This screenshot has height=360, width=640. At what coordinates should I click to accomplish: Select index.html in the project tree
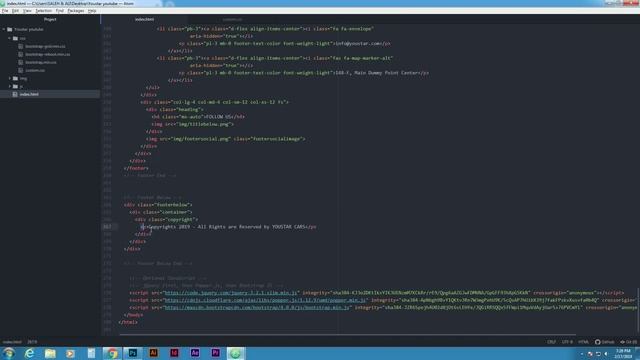click(50, 94)
